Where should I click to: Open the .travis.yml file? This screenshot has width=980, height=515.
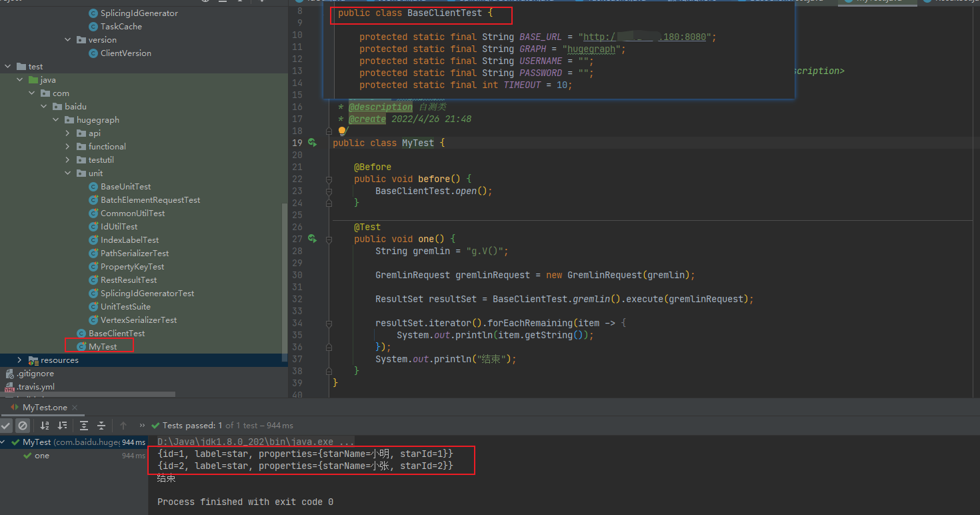(x=35, y=386)
